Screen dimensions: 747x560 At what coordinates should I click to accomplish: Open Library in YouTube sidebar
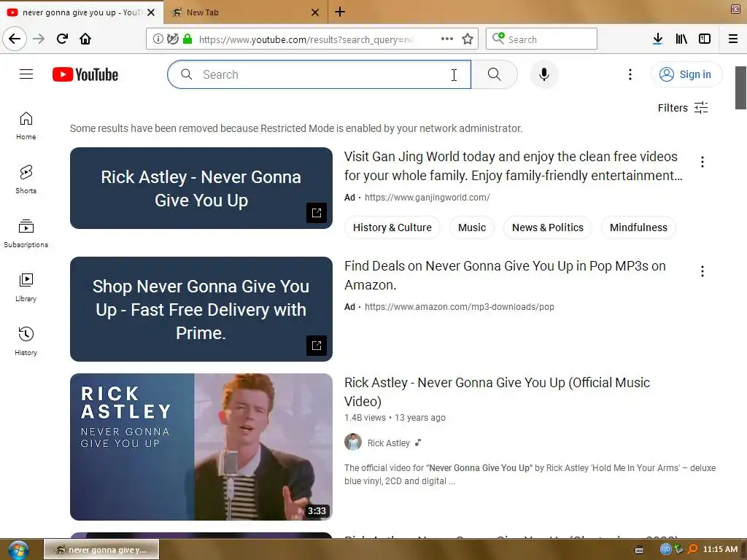tap(26, 288)
